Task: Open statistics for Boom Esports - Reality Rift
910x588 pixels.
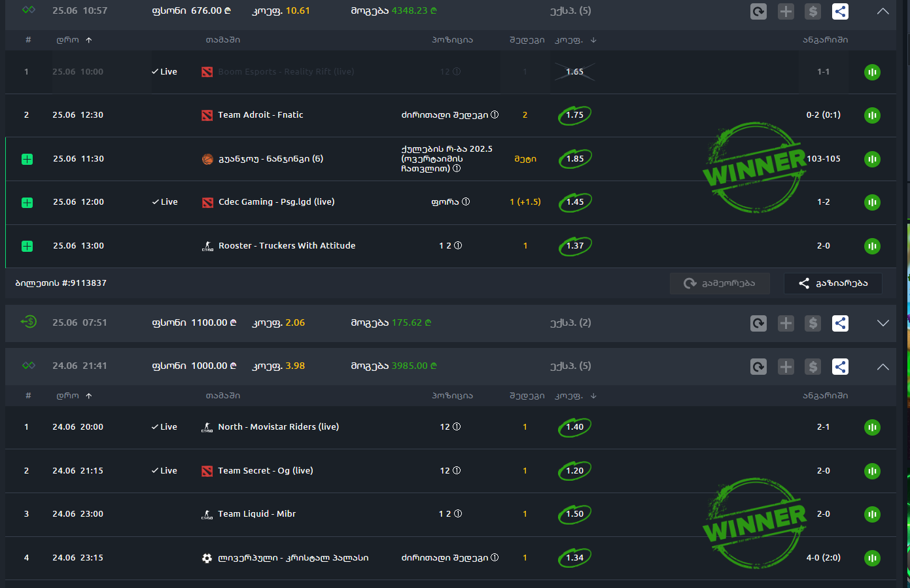Action: (x=872, y=72)
